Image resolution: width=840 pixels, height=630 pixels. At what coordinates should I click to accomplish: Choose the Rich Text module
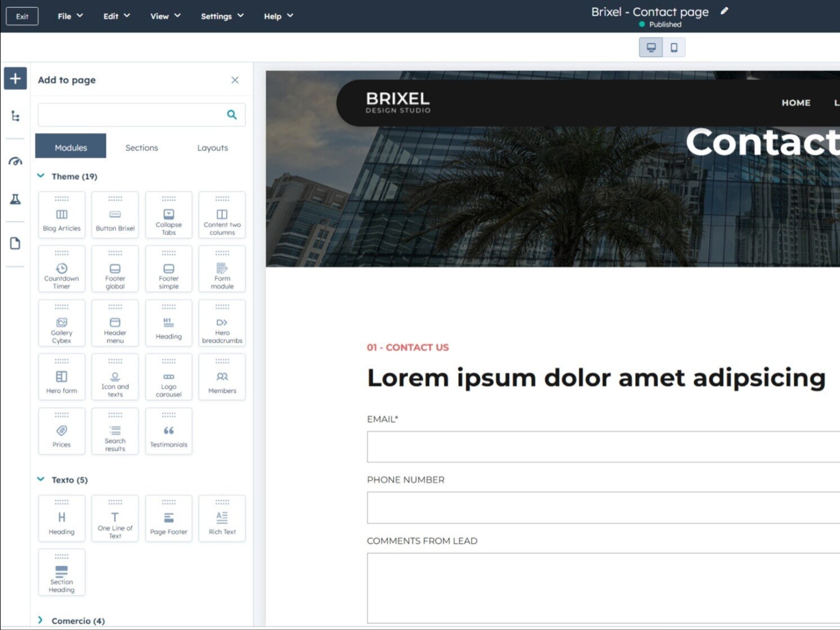(x=222, y=519)
